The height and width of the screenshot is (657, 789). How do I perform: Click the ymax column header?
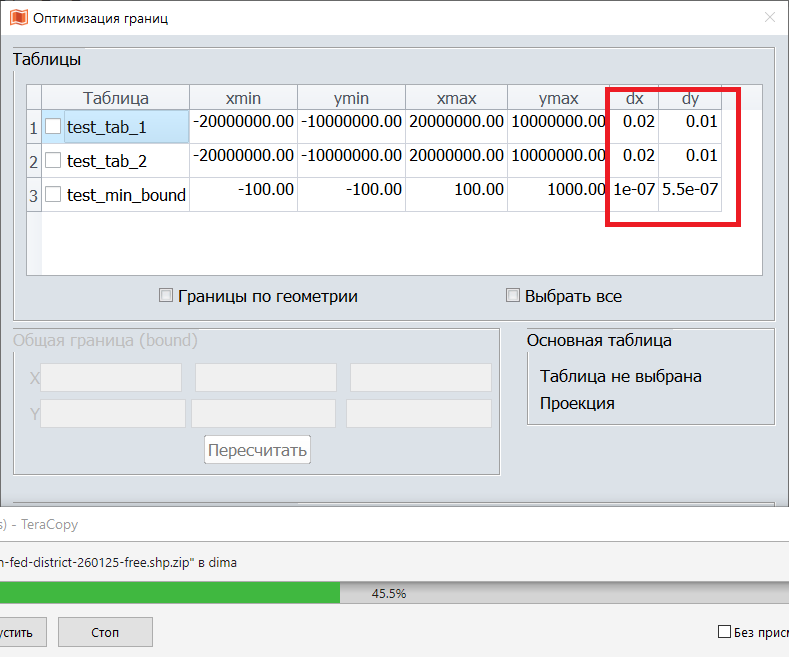coord(558,98)
